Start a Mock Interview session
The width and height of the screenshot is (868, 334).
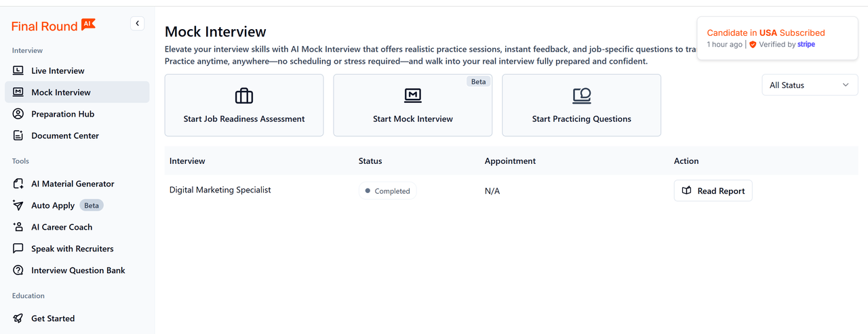click(412, 105)
